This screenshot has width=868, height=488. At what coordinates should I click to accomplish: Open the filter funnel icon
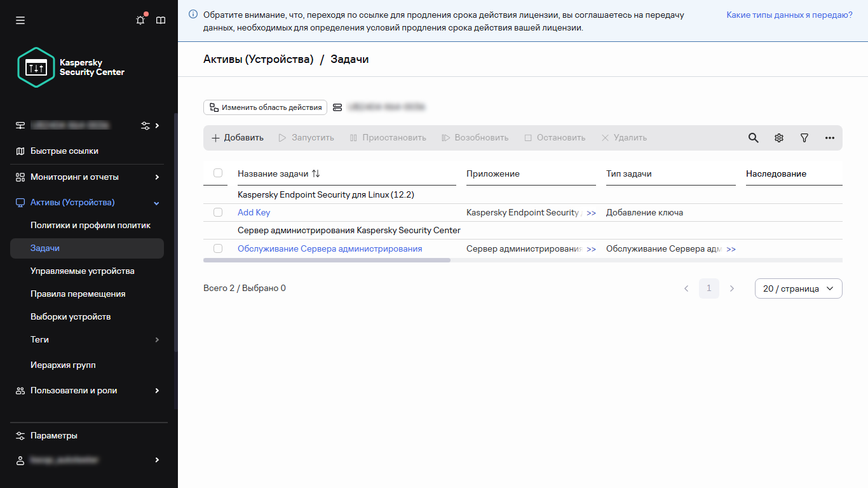(x=804, y=138)
